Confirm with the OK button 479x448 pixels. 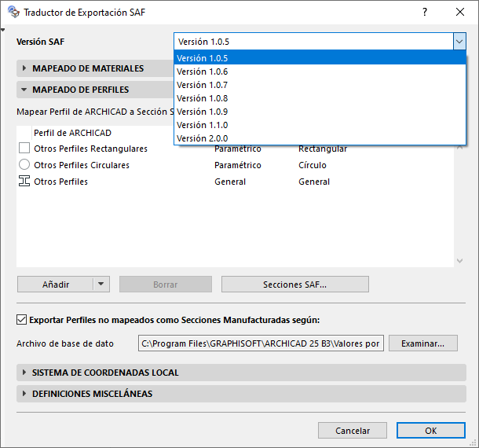coord(431,430)
